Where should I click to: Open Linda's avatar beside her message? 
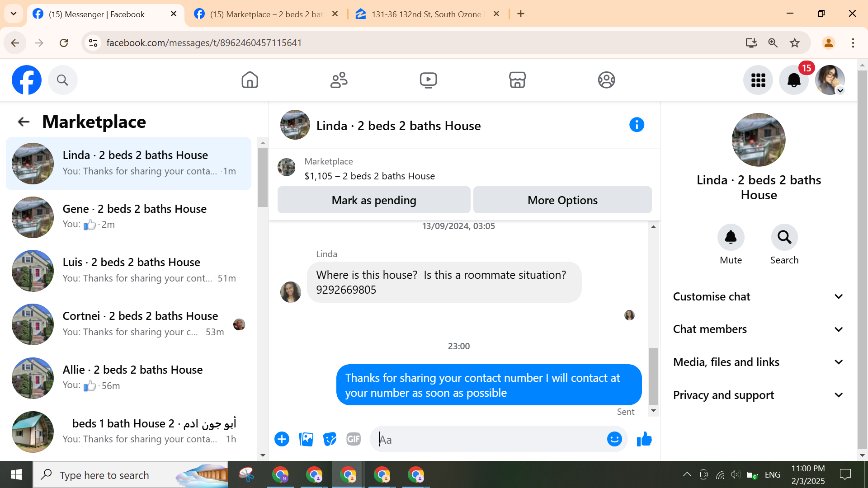(x=291, y=292)
